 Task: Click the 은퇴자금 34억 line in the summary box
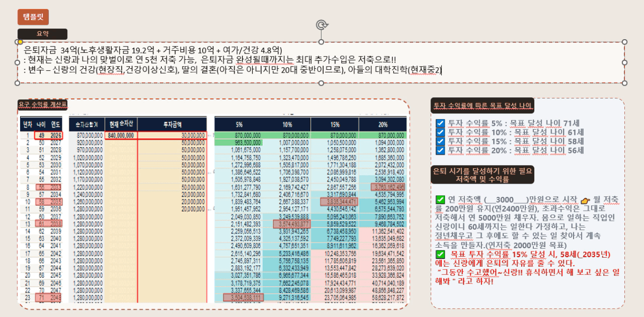click(154, 50)
